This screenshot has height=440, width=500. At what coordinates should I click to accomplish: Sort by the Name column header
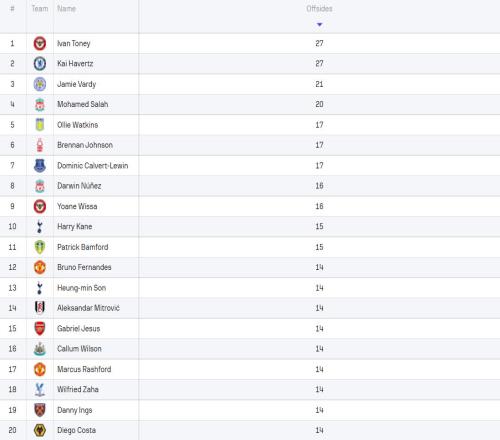[x=66, y=9]
